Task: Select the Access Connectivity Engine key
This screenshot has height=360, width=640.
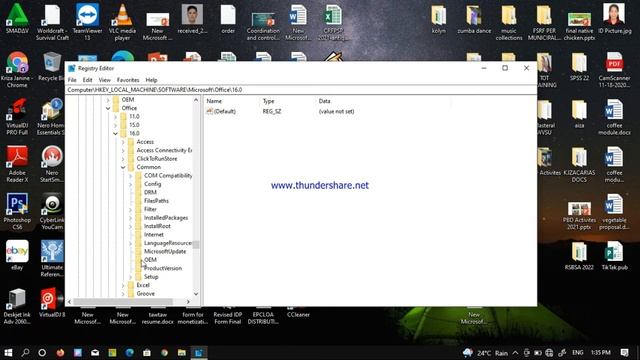Action: click(164, 150)
